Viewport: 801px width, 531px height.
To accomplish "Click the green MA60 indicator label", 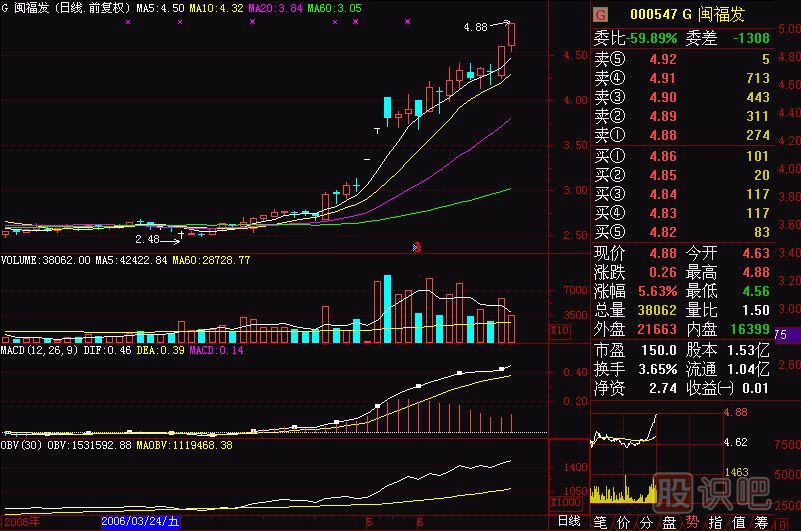I will click(334, 8).
